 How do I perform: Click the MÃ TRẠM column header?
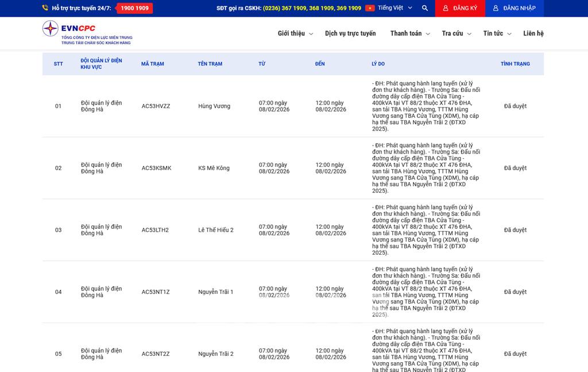(x=153, y=64)
